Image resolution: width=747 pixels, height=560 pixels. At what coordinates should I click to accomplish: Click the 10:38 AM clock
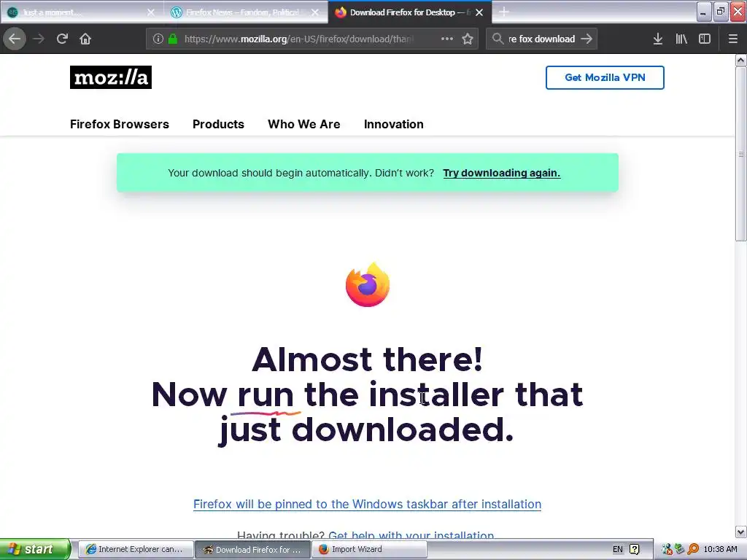click(x=720, y=549)
